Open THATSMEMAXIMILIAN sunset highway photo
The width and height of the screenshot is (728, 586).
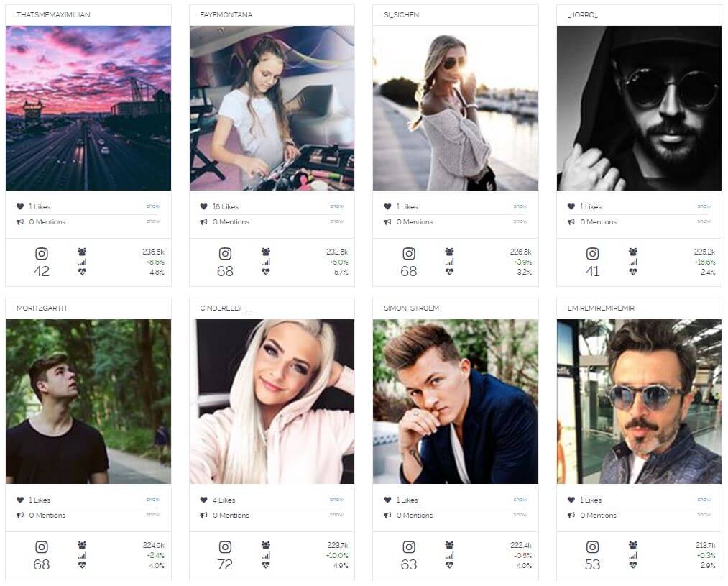[88, 108]
